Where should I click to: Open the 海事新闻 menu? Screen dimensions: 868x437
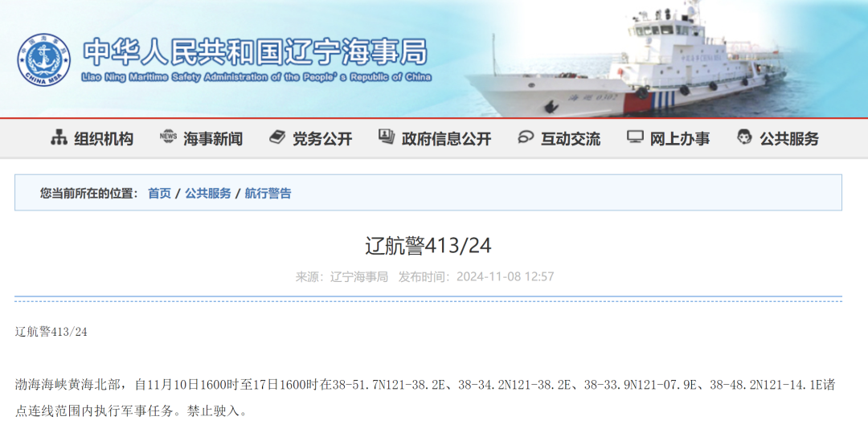tap(213, 139)
